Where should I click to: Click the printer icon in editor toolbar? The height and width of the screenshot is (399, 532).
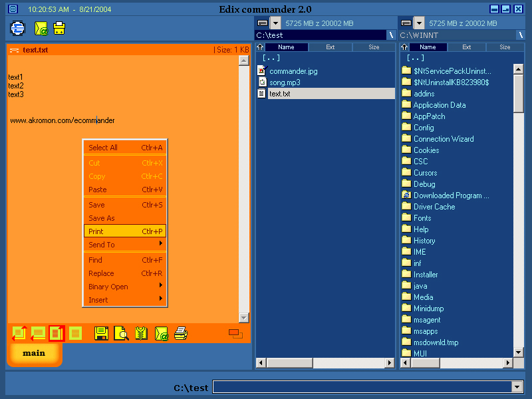[181, 334]
